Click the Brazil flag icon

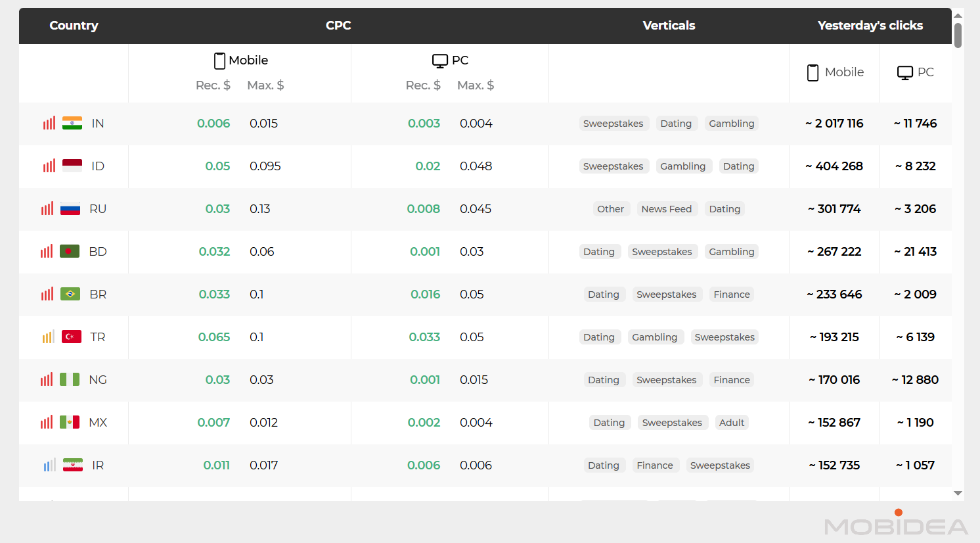[x=70, y=295]
